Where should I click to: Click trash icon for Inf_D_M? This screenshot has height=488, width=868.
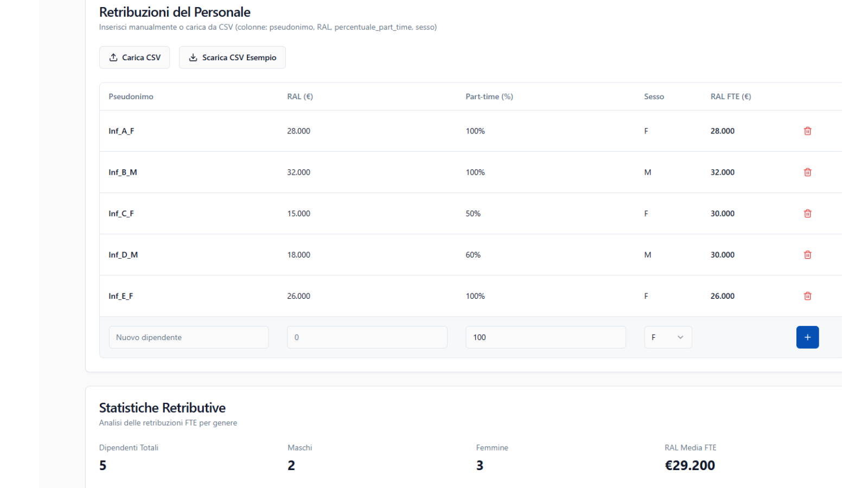807,255
